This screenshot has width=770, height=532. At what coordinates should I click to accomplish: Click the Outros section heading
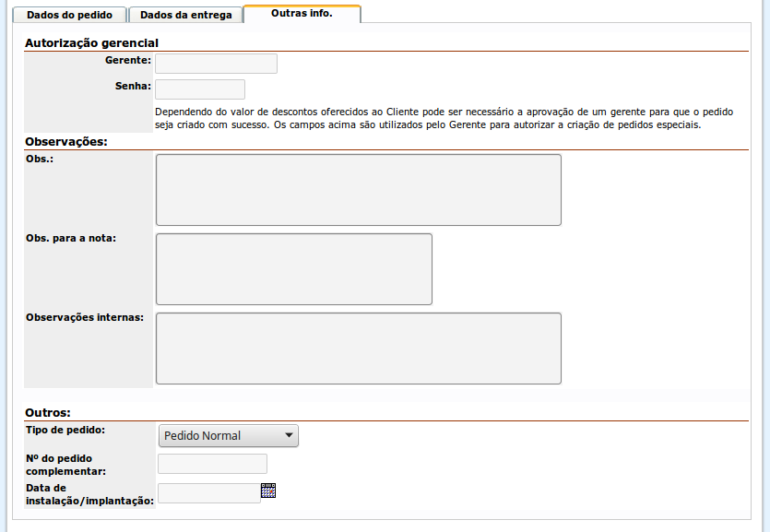[x=48, y=412]
